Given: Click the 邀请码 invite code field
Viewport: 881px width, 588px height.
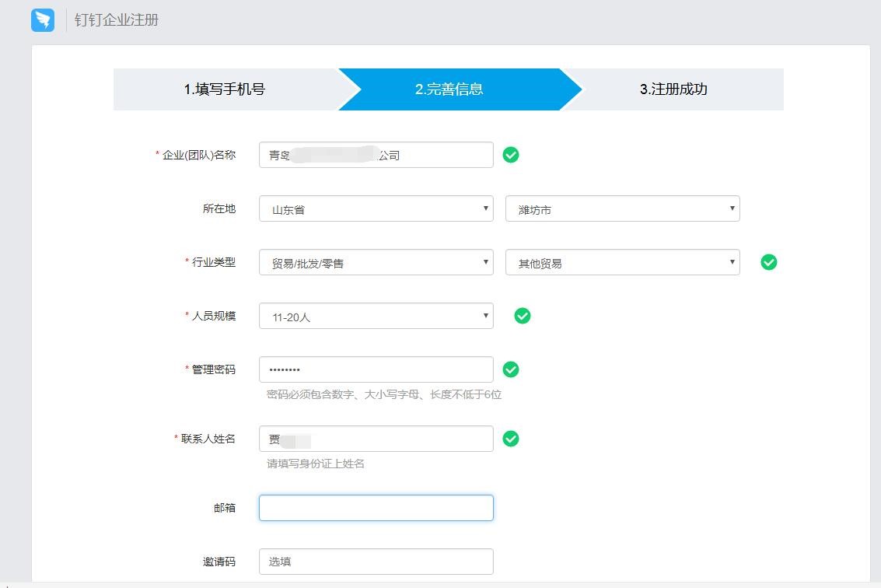Looking at the screenshot, I should [376, 561].
